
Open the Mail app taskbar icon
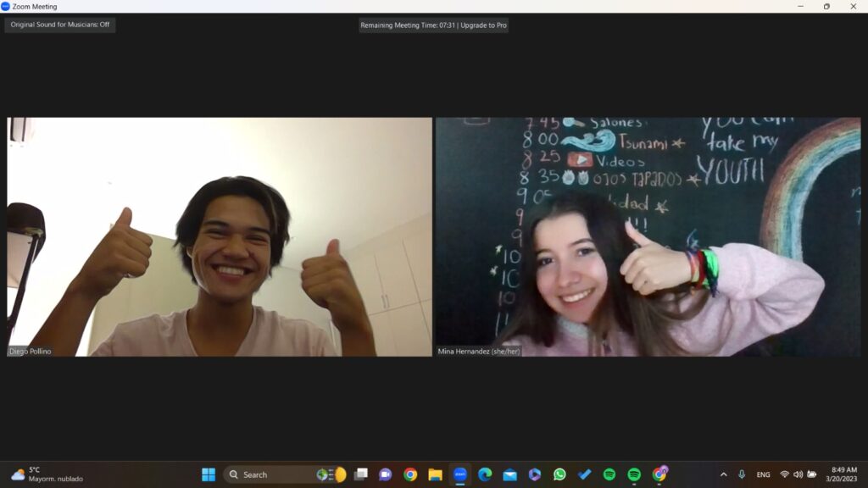pyautogui.click(x=509, y=474)
